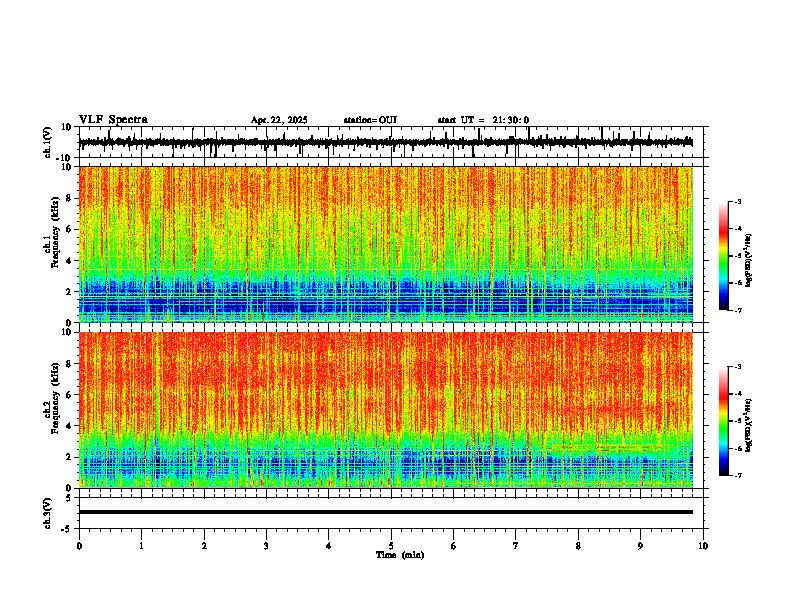
Task: Click the time axis tick label '4'
Action: [x=329, y=546]
